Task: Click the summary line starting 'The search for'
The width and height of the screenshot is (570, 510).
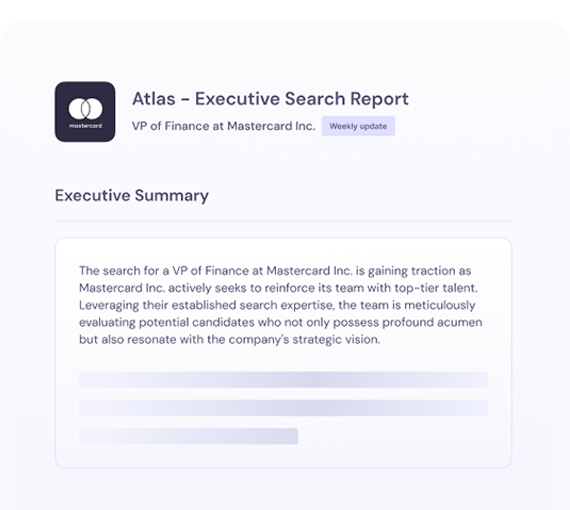Action: 275,271
